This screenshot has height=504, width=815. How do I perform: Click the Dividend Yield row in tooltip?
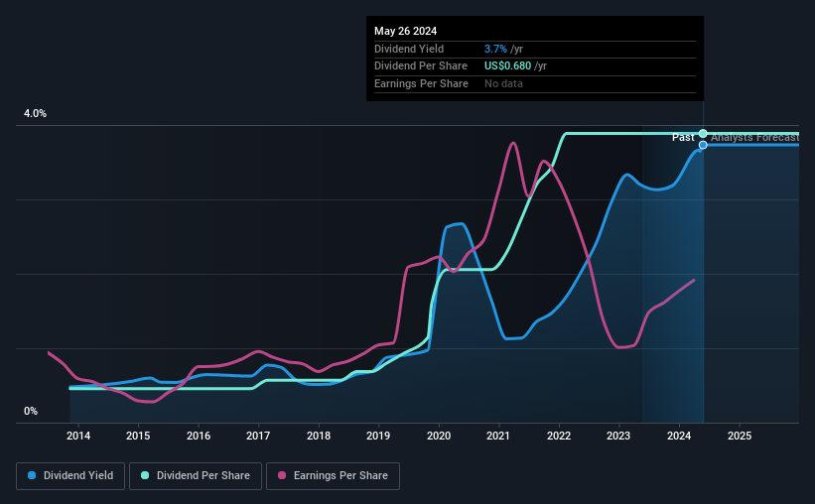click(x=535, y=49)
